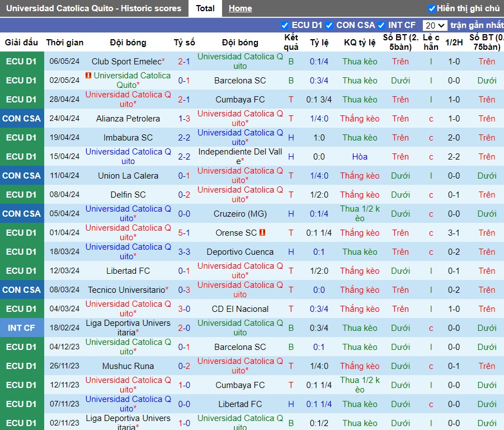Click the date 07/11/23

click(64, 404)
